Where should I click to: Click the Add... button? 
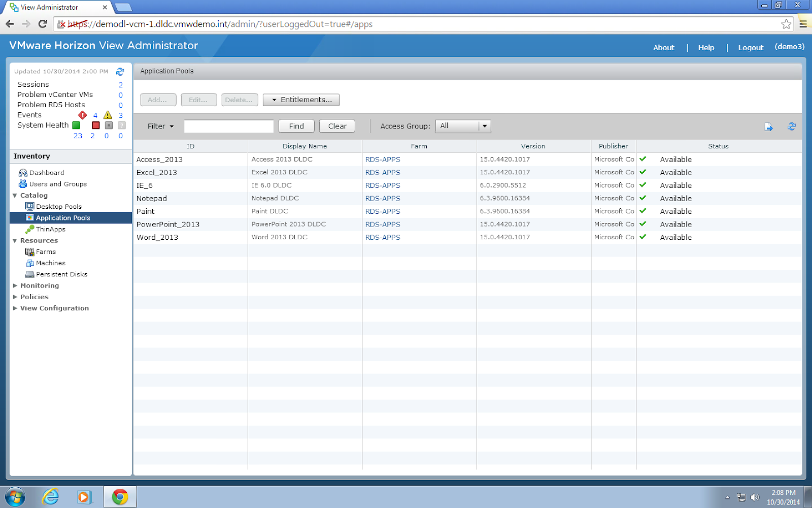tap(158, 100)
